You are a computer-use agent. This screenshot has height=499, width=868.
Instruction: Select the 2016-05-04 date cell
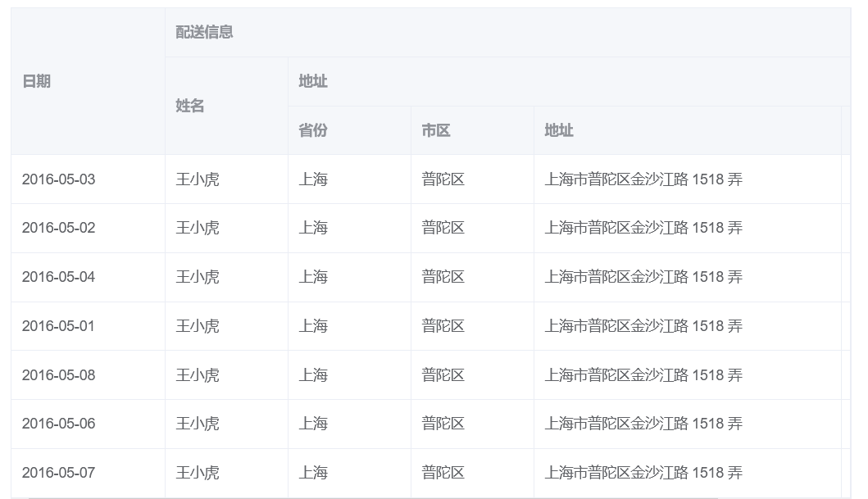point(58,277)
